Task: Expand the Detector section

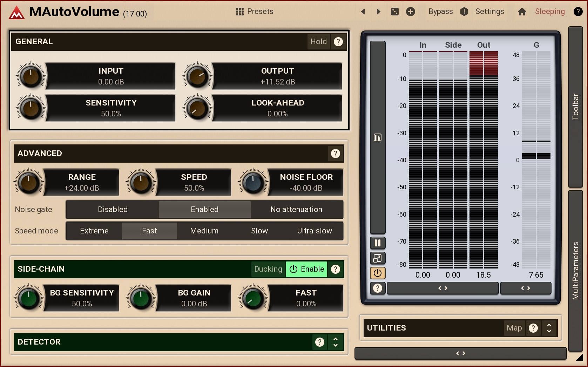Action: click(336, 342)
